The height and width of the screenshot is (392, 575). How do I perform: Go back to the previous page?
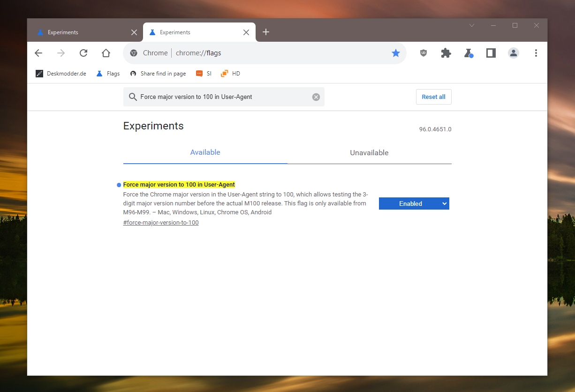point(38,53)
